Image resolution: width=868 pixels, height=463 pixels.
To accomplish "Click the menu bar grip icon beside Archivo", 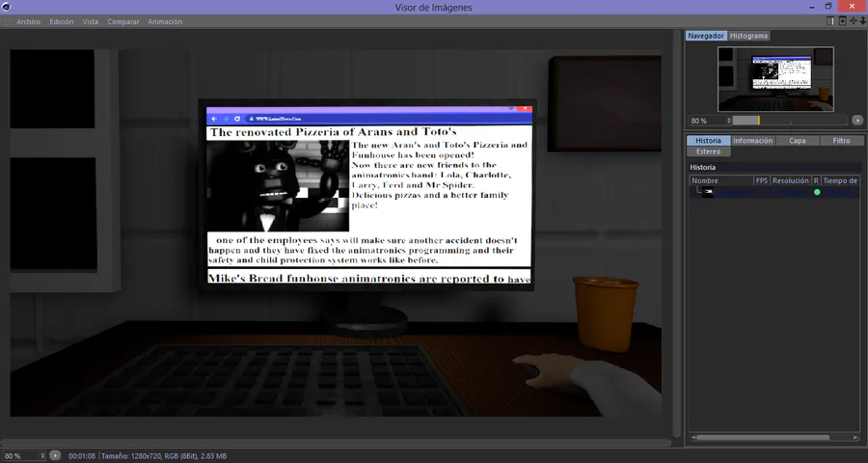I will [7, 21].
